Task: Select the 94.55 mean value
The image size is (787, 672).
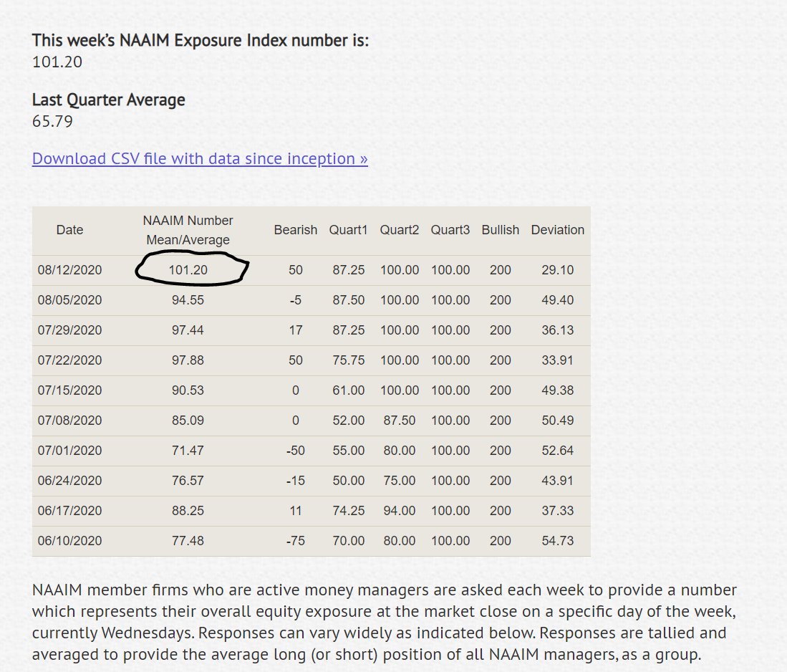Action: pos(188,300)
